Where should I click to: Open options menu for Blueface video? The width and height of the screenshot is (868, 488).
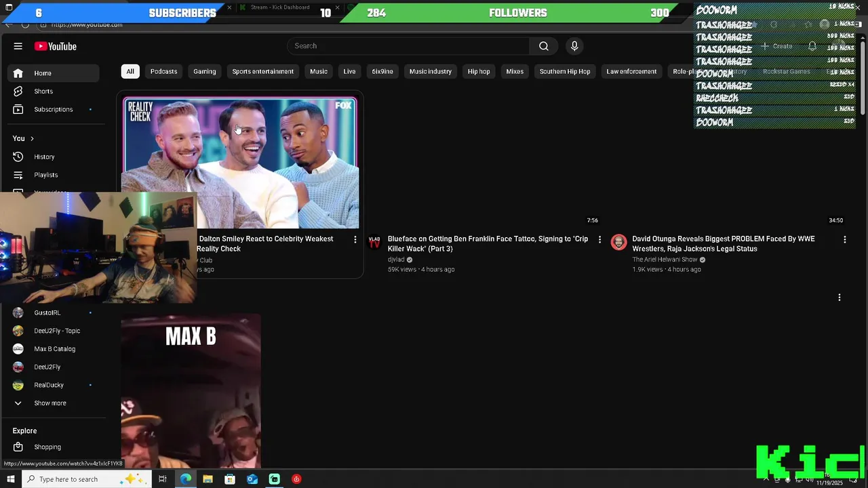(x=599, y=239)
